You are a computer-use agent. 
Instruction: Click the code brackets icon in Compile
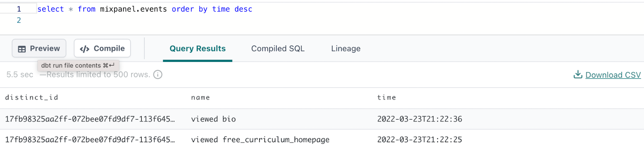(x=85, y=49)
